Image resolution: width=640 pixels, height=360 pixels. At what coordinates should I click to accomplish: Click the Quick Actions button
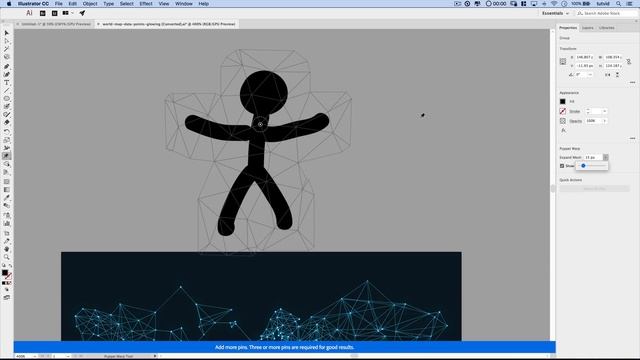[594, 189]
